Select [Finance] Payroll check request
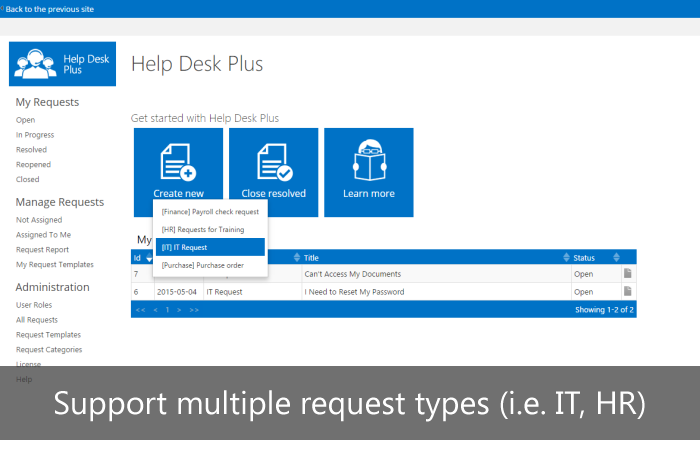 (210, 212)
